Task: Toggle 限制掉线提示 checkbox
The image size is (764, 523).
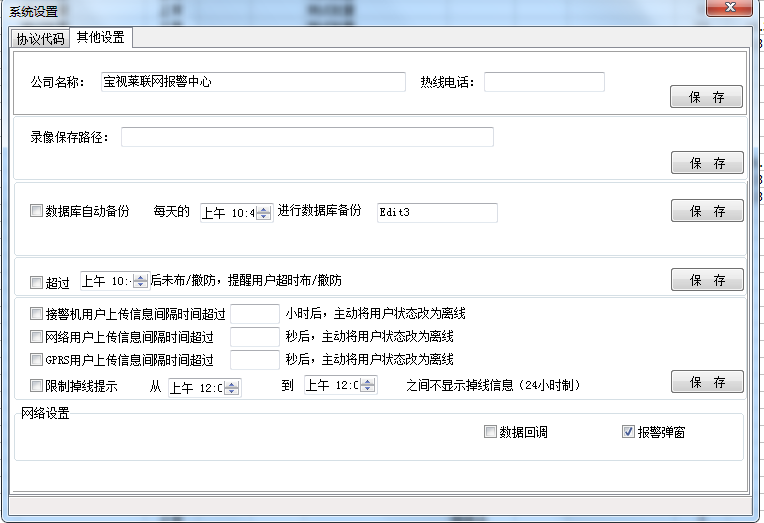Action: (x=37, y=386)
